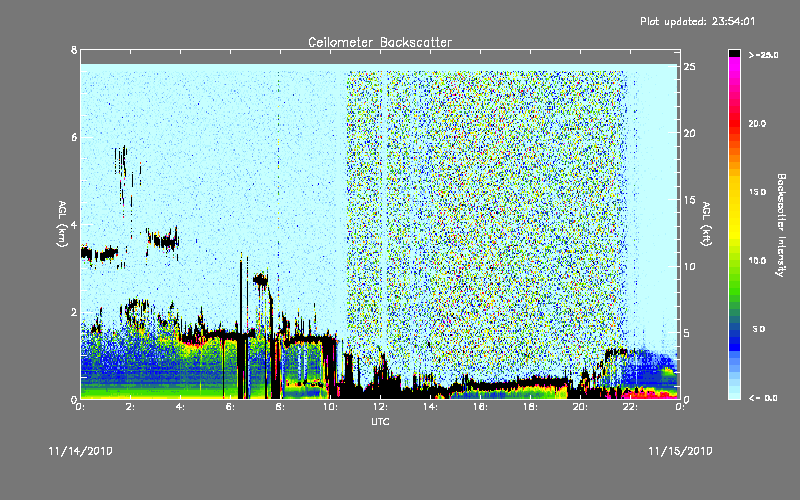
Task: Click x-axis tick label '4:'
Action: coord(180,407)
